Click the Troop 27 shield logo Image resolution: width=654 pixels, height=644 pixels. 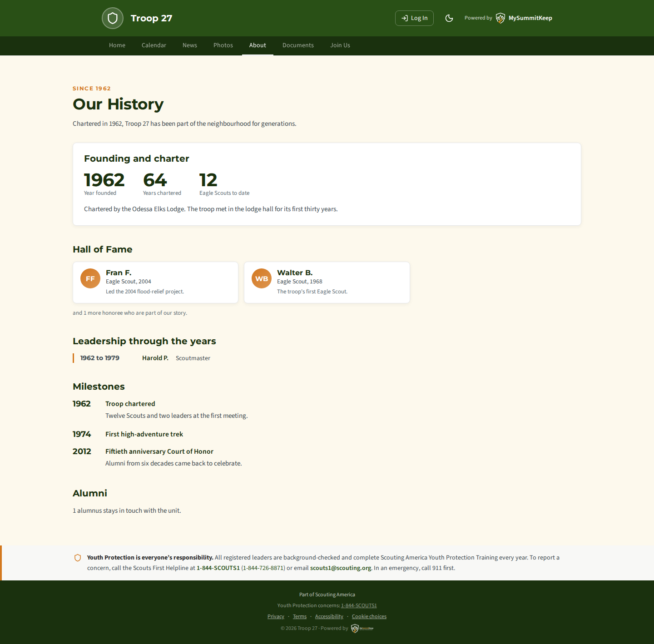click(x=113, y=18)
